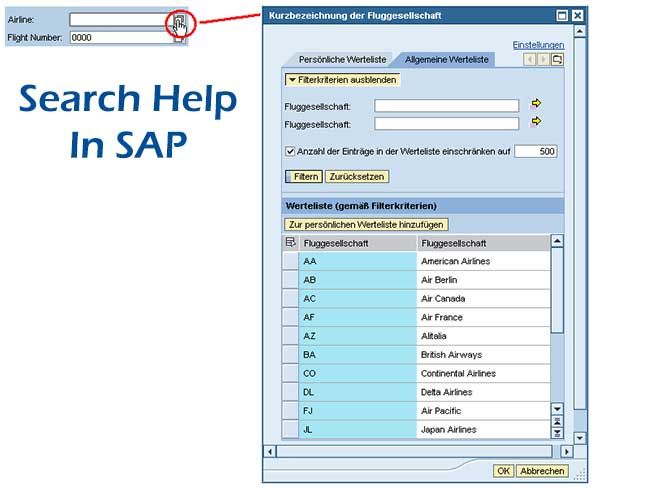
Task: Click the lower Fluggesellschaft filter input
Action: tap(446, 124)
